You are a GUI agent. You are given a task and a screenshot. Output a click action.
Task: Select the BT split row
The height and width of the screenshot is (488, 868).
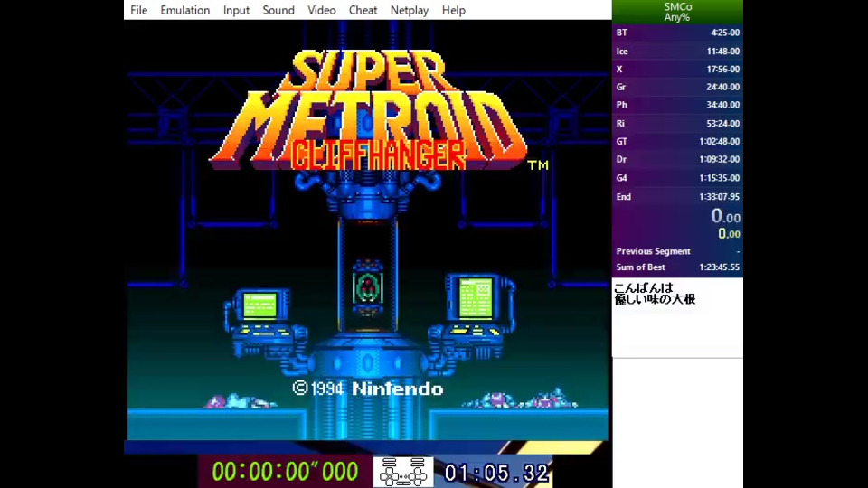(677, 33)
